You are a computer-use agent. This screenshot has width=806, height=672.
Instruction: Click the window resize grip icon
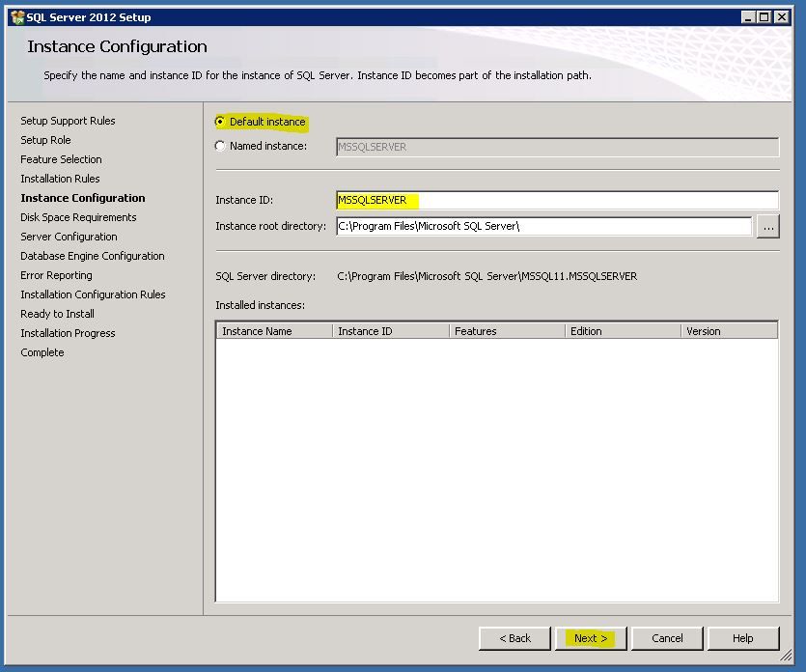point(786,656)
